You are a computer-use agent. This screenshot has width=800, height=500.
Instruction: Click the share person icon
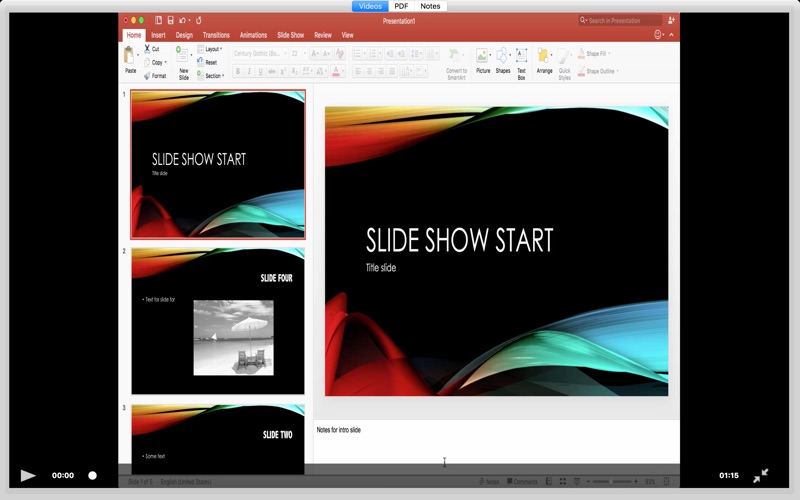[671, 20]
